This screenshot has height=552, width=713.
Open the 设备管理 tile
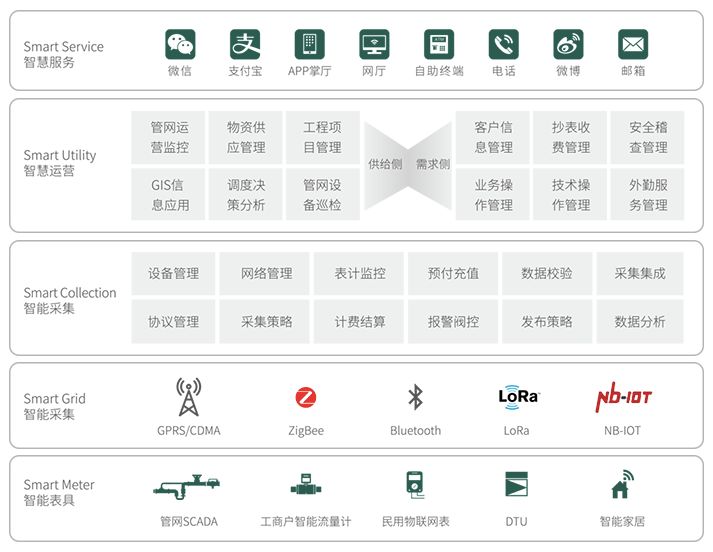click(x=173, y=273)
